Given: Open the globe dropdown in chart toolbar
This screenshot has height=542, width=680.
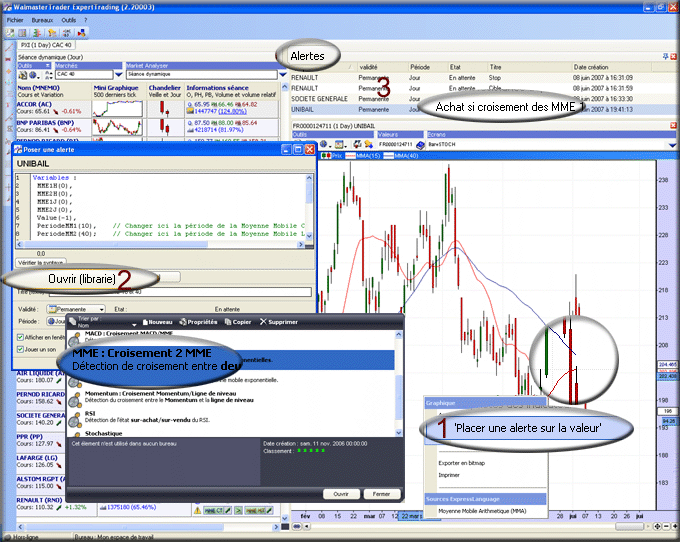Looking at the screenshot, I should click(326, 144).
